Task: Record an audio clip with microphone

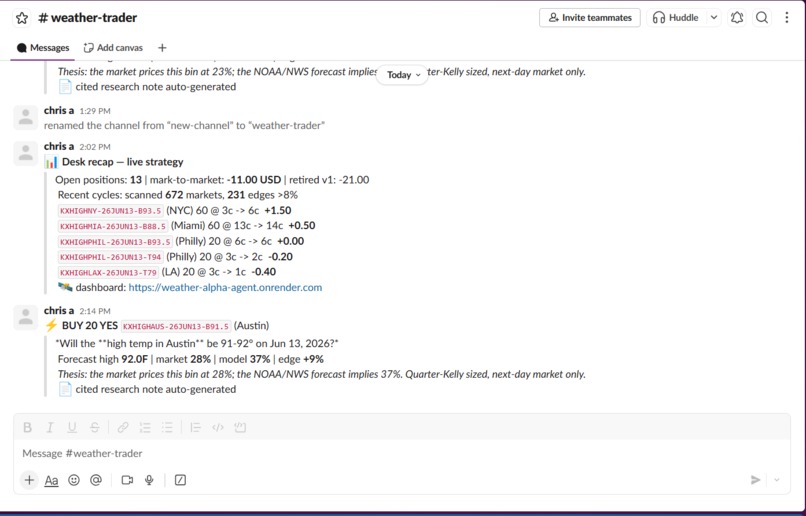Action: tap(149, 480)
